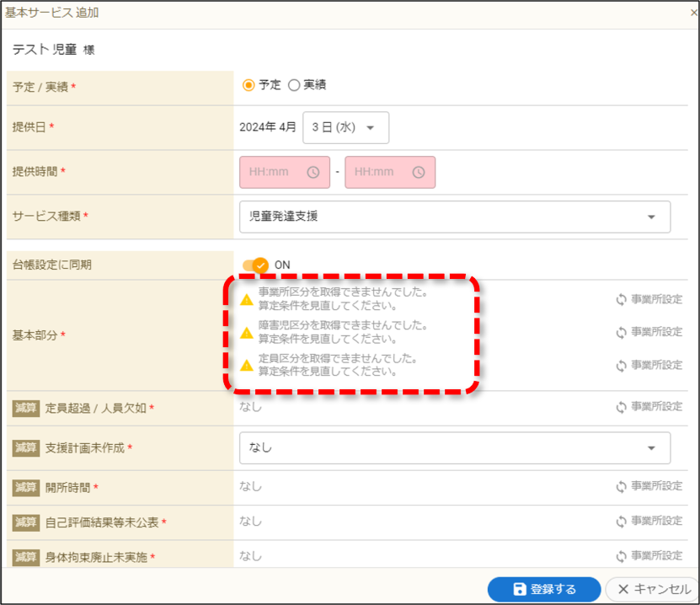Click 事業所設定 sync icon for 自己評価結果等未公表
The width and height of the screenshot is (700, 605).
622,522
